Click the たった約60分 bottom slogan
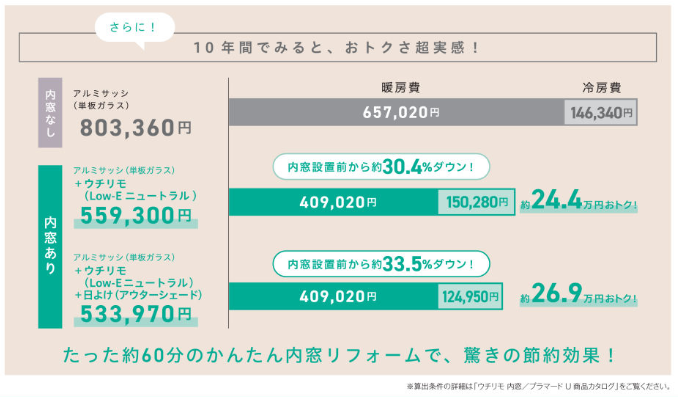Viewport: 678px width, 397px height. [339, 355]
